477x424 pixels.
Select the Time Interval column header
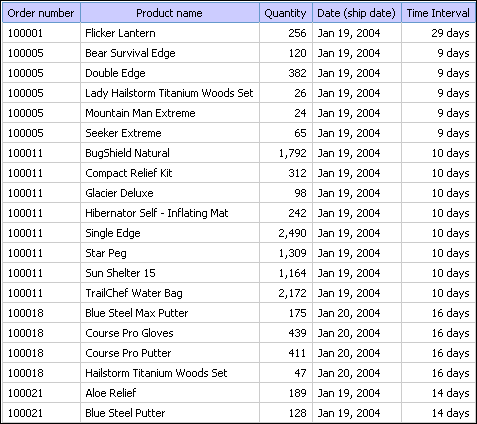(438, 13)
